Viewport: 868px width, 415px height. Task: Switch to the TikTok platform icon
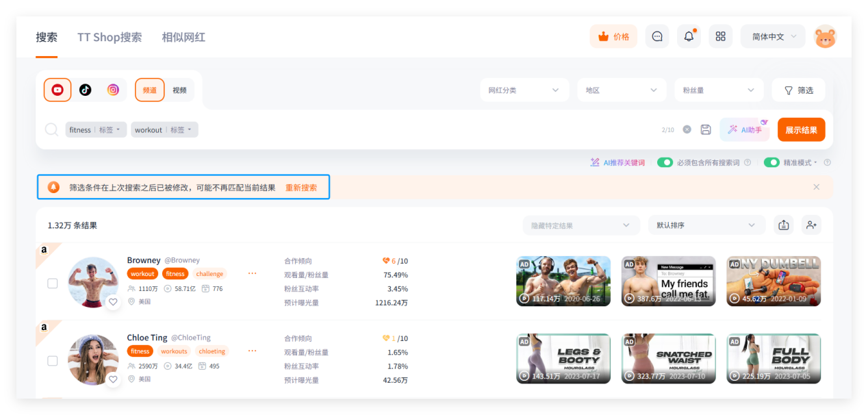point(85,90)
